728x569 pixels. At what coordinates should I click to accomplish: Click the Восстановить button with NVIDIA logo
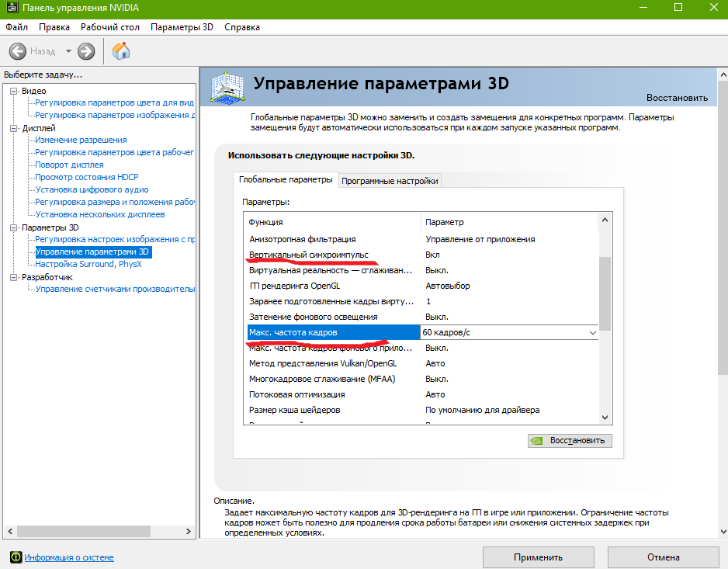pos(570,440)
